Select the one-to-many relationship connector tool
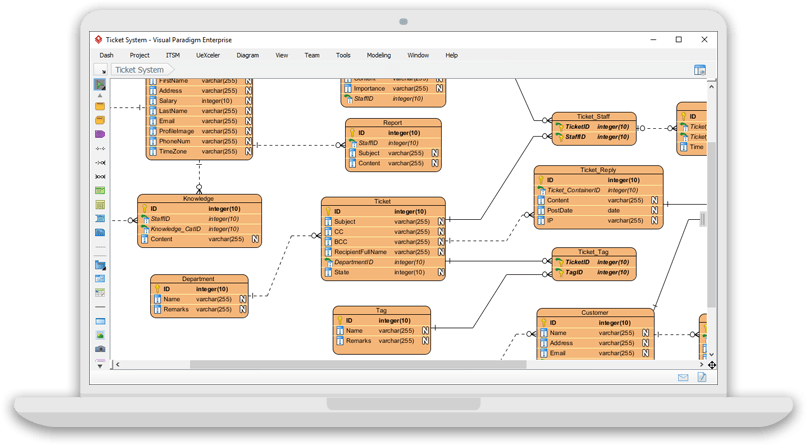The image size is (807, 445). [100, 163]
